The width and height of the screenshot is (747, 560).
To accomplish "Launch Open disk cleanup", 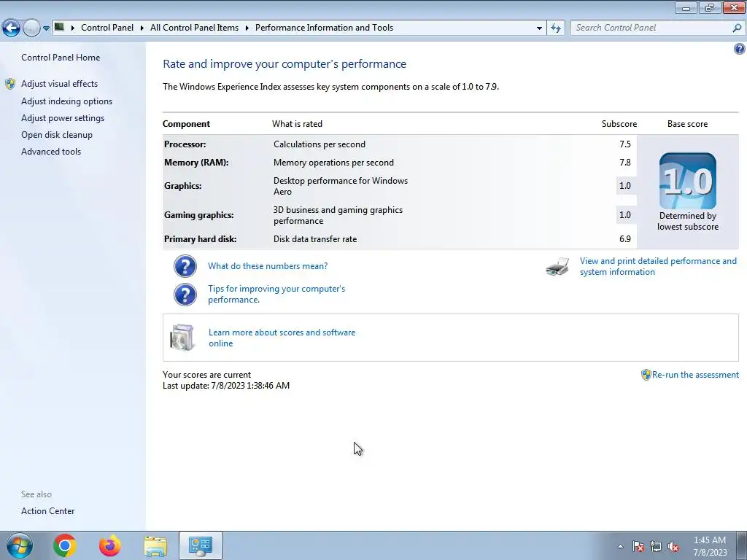I will [x=57, y=134].
